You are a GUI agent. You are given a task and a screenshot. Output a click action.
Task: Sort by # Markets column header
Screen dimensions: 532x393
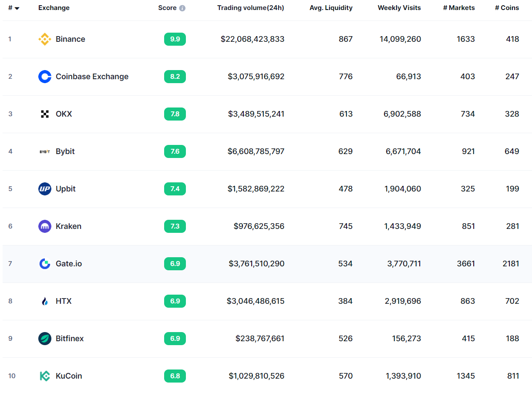459,8
